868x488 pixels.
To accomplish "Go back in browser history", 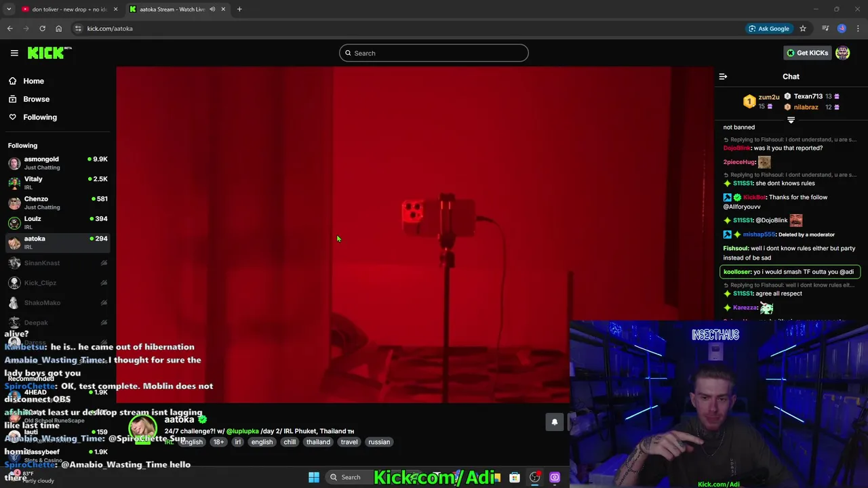I will point(9,28).
